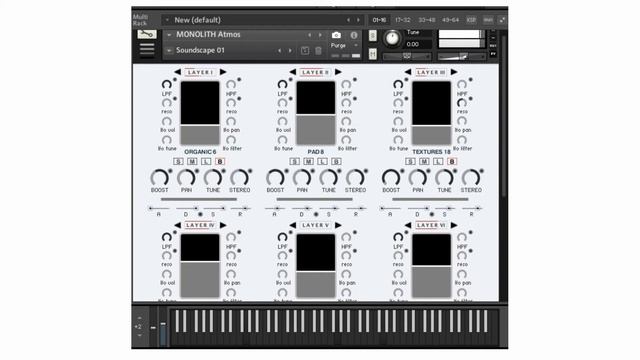The height and width of the screenshot is (360, 640).
Task: Go to the next MONOLITH Atmos instrument arrow
Action: 320,35
